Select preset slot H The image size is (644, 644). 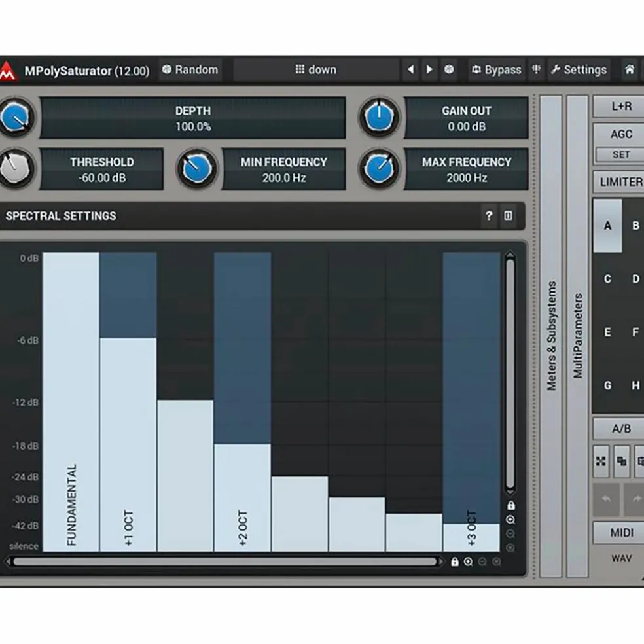[635, 385]
